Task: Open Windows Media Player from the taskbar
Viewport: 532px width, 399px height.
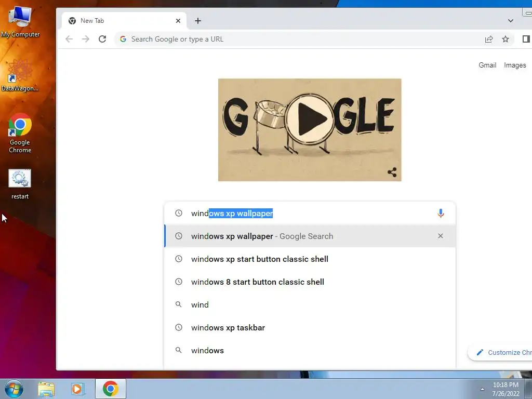Action: [77, 389]
